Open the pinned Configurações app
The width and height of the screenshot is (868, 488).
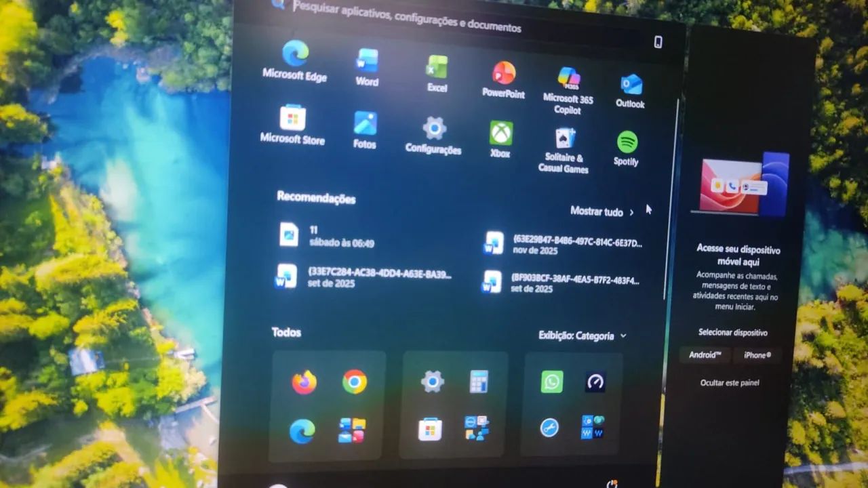433,136
